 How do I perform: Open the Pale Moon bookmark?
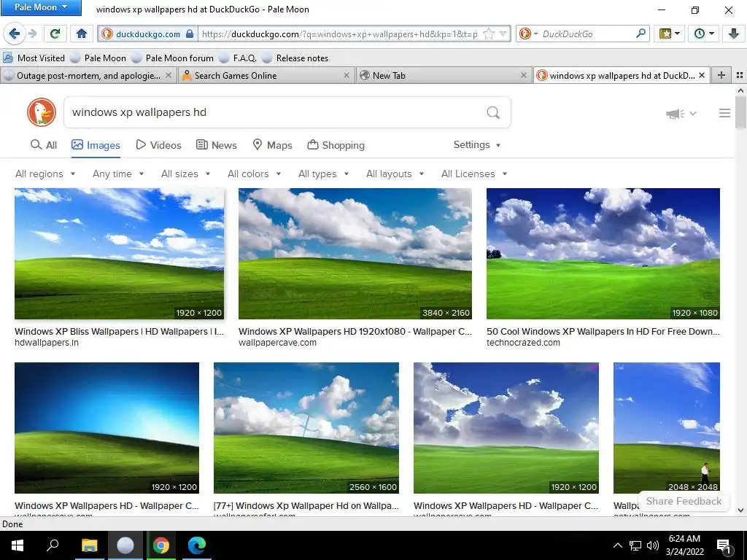coord(98,58)
